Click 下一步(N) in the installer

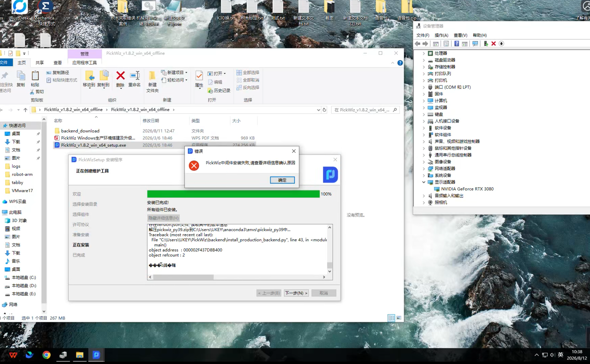point(296,293)
